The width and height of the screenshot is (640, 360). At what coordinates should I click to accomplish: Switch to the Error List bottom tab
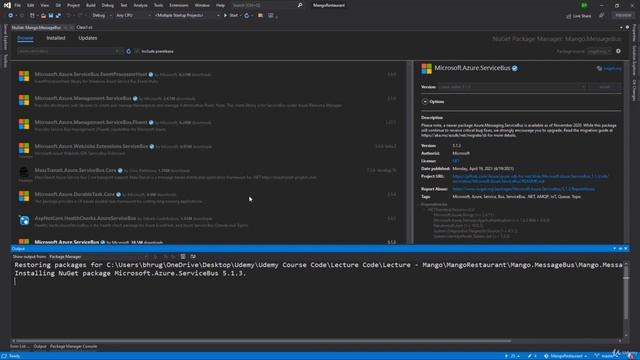(x=19, y=347)
